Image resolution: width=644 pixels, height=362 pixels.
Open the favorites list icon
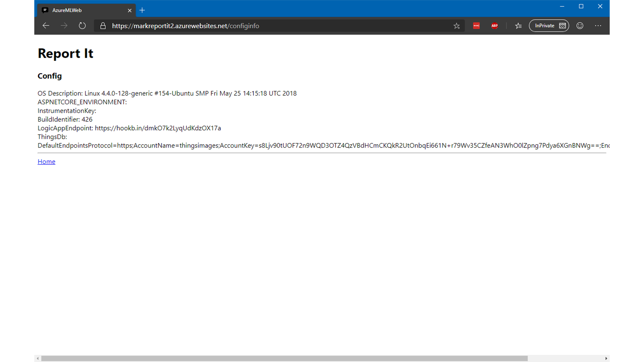pos(518,26)
